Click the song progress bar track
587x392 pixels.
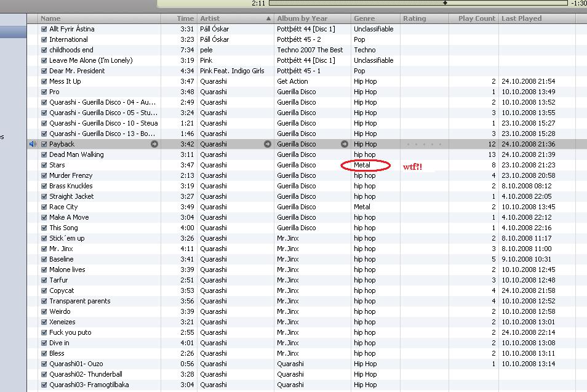pos(418,2)
